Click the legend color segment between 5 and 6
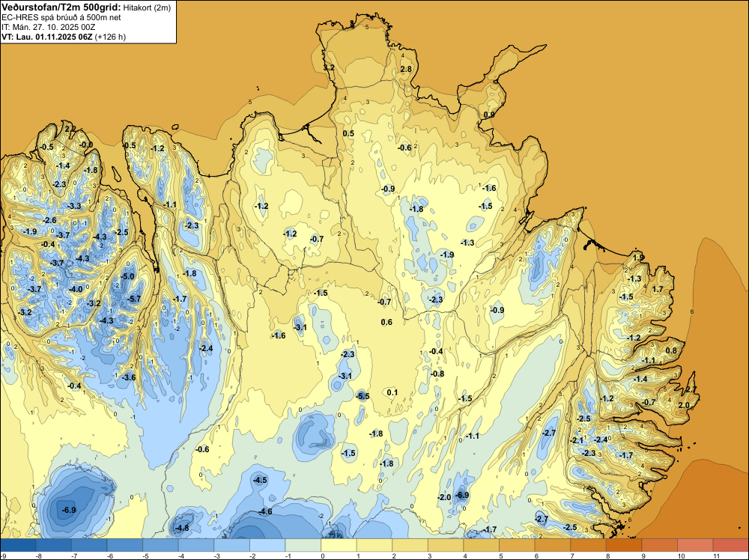The image size is (749, 560). (517, 545)
